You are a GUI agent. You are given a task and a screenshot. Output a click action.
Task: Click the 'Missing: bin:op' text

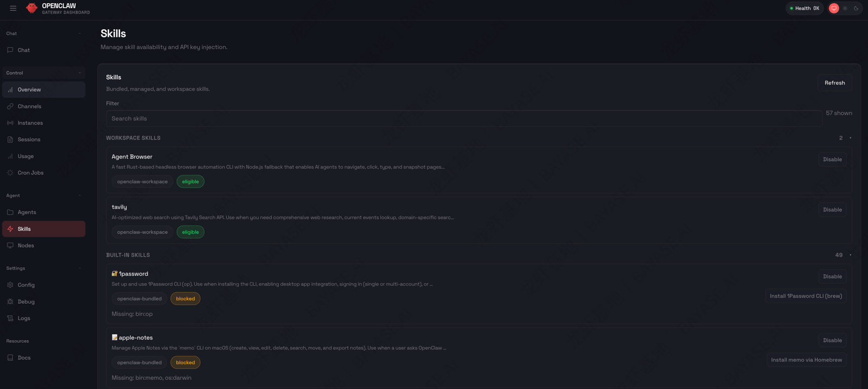click(x=132, y=314)
